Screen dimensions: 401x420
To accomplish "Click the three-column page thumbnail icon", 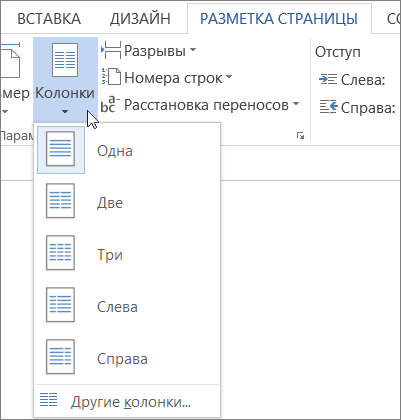I will click(60, 253).
